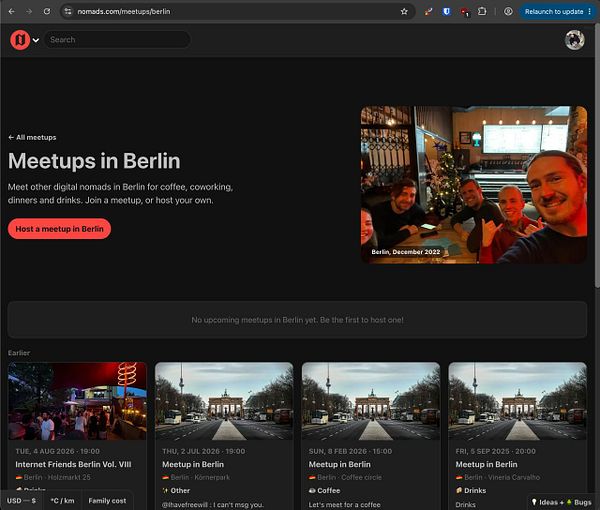
Task: Click the @Ihavefreewill comment text
Action: coord(213,505)
